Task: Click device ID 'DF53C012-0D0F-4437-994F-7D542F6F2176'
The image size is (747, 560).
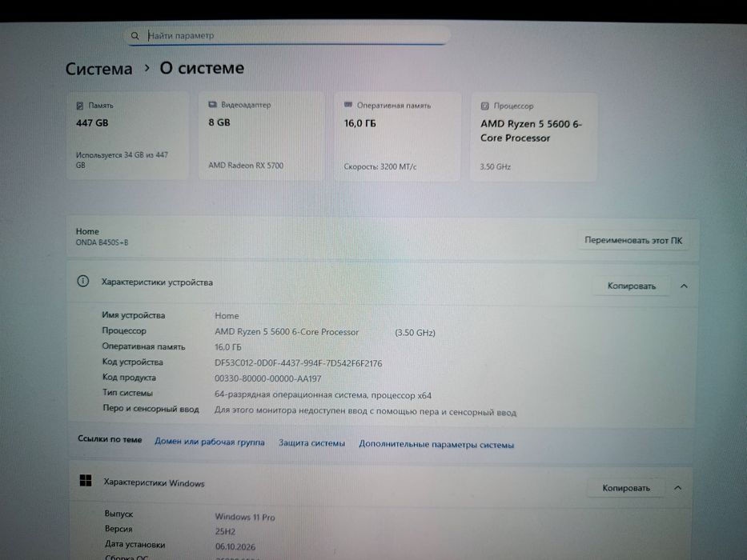Action: 298,363
